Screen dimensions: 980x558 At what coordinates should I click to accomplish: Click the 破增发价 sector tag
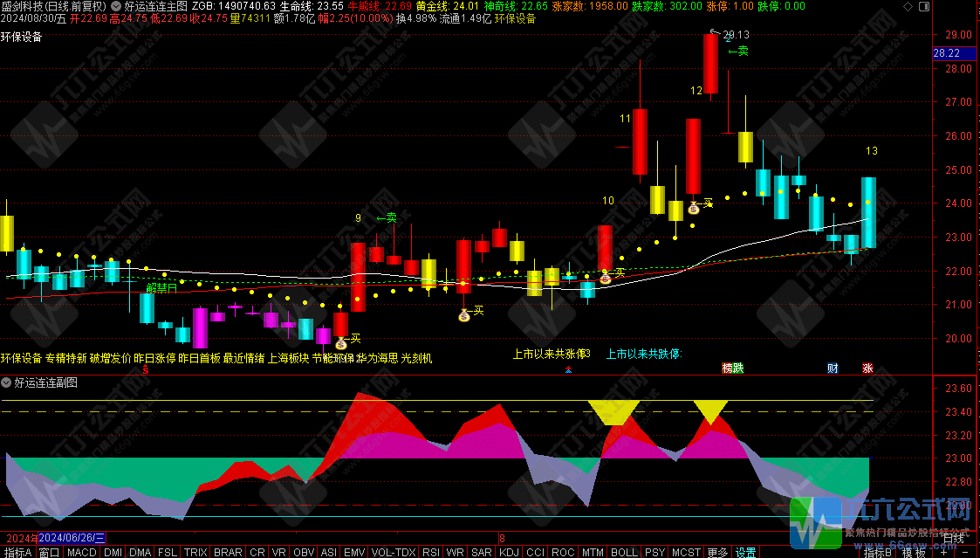click(110, 358)
